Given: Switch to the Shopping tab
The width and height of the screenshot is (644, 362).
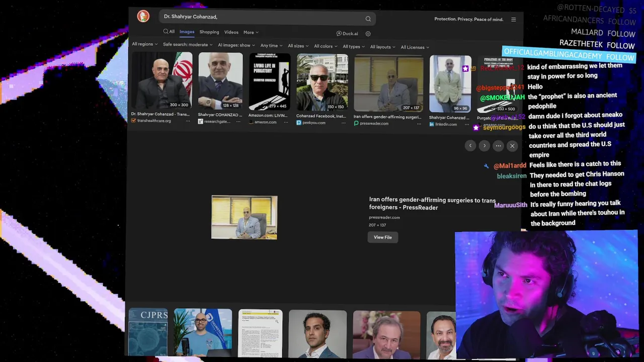Looking at the screenshot, I should pos(209,32).
